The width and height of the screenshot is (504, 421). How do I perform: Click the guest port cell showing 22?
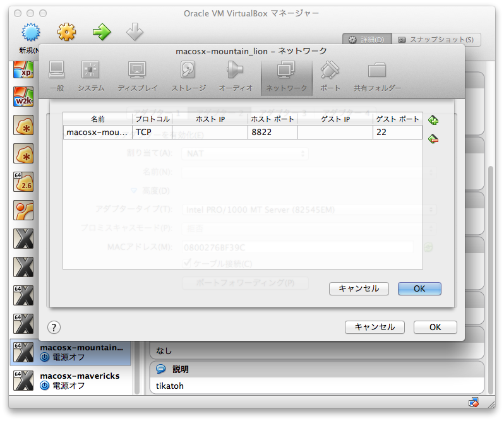397,133
